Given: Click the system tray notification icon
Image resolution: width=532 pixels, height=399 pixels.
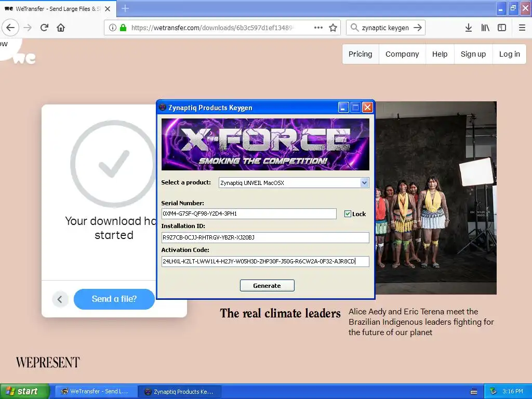Looking at the screenshot, I should [493, 391].
